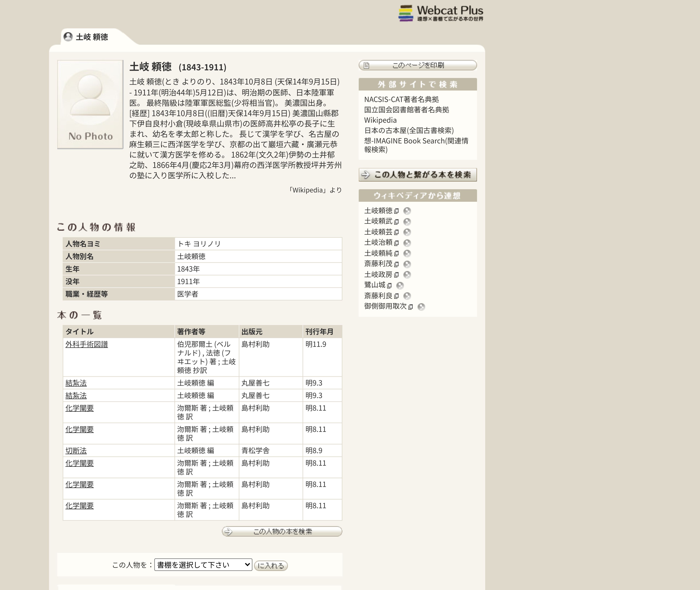Click the round association icon beside 土岐政房
The height and width of the screenshot is (590, 700).
tap(407, 275)
